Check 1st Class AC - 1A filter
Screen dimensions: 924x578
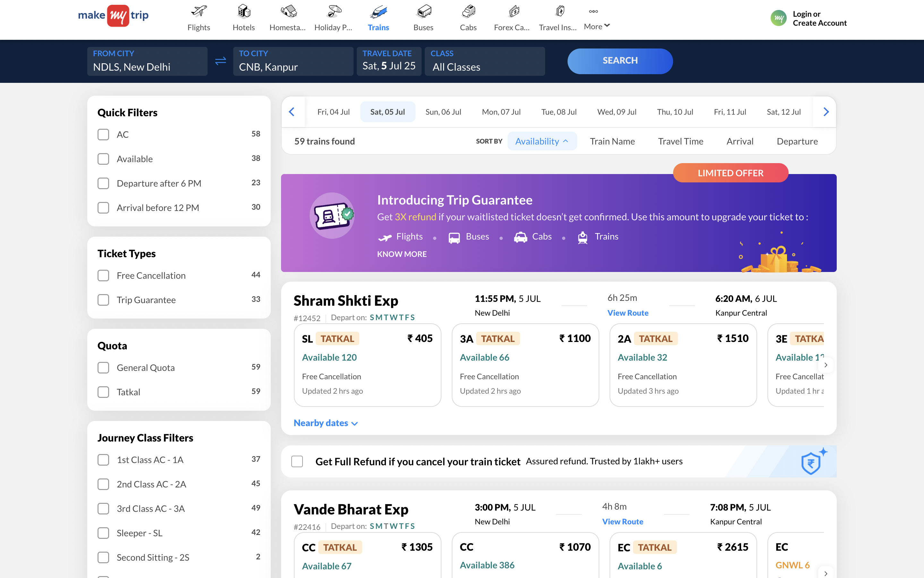[x=103, y=460]
